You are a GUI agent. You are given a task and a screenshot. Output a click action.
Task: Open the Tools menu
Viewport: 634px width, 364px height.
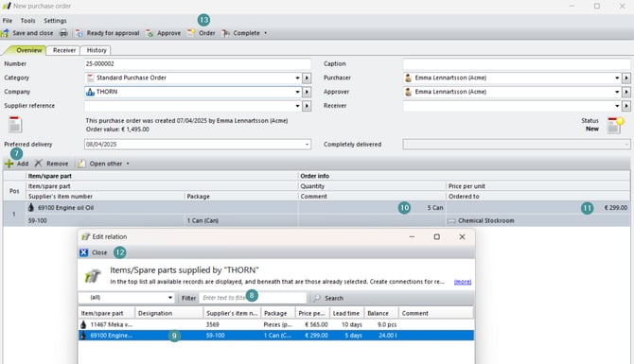point(27,21)
